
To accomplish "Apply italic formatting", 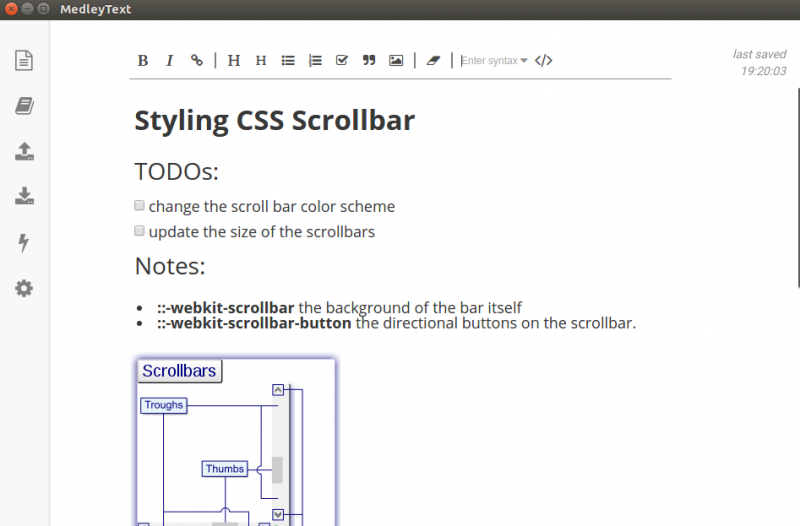I will 169,60.
